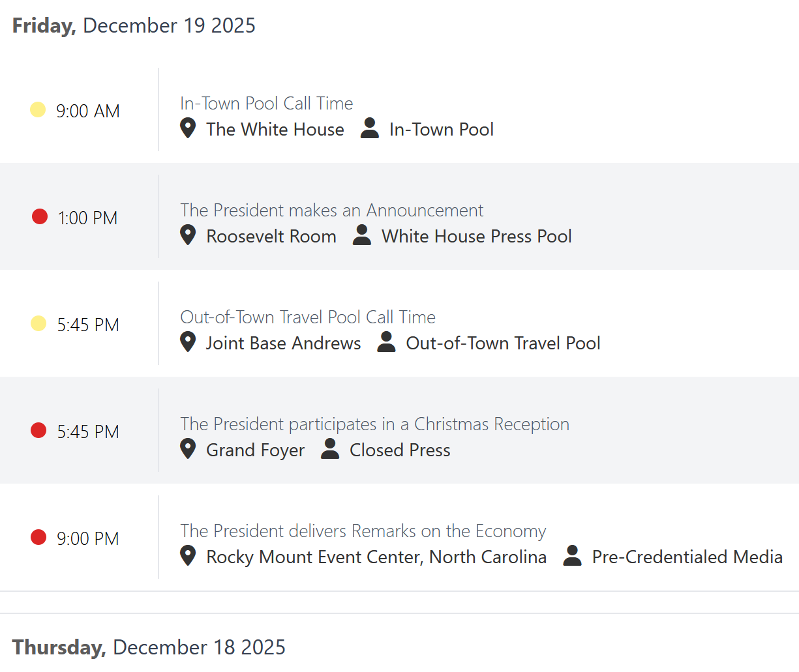Click the person icon beside Out-of-Town Travel Pool
The image size is (799, 672).
[386, 342]
